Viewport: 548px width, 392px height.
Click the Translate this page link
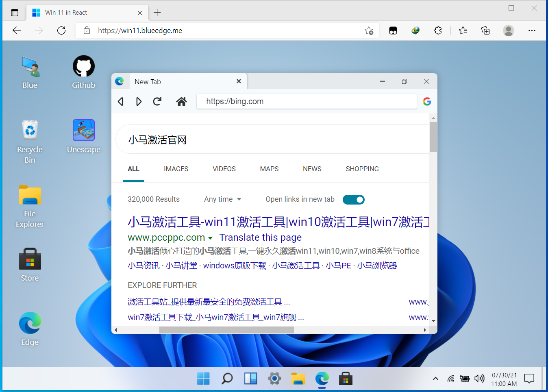[261, 237]
